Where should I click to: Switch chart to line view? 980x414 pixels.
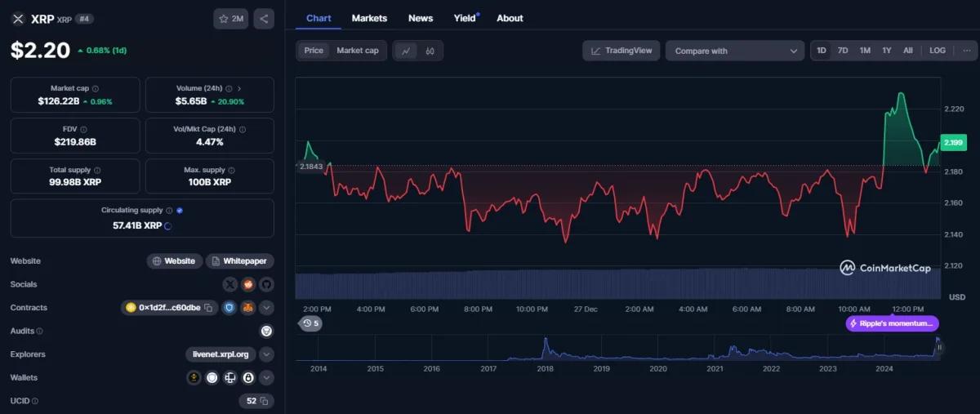pos(406,51)
